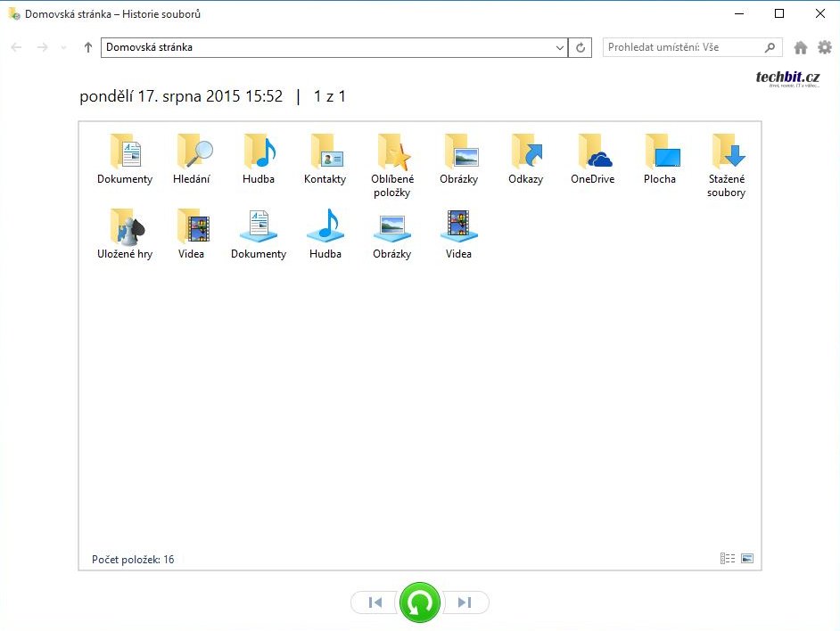The height and width of the screenshot is (631, 840).
Task: Select the Oblíbené položky folder
Action: pyautogui.click(x=391, y=165)
